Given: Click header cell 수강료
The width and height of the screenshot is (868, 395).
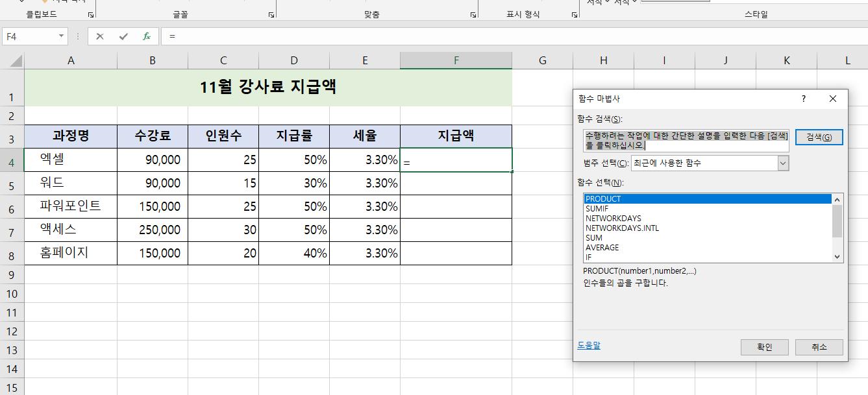Looking at the screenshot, I should tap(153, 136).
